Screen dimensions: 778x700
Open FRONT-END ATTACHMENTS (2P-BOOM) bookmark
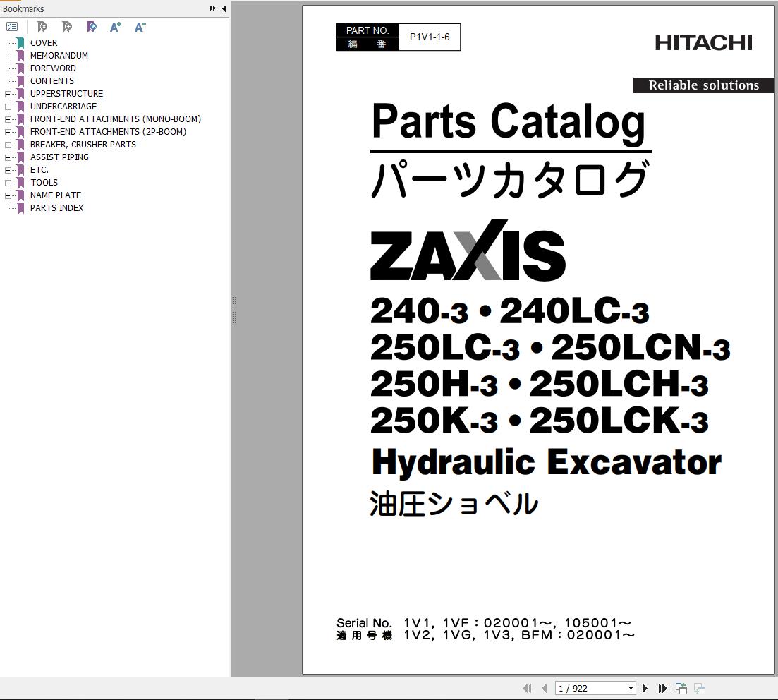click(108, 131)
